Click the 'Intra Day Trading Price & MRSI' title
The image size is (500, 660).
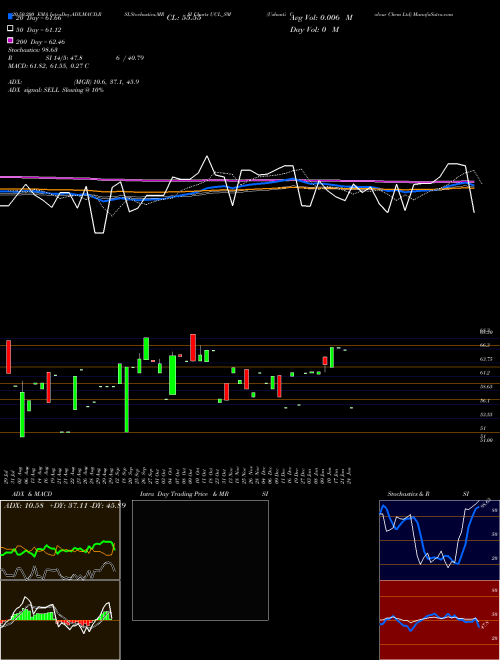[x=204, y=494]
